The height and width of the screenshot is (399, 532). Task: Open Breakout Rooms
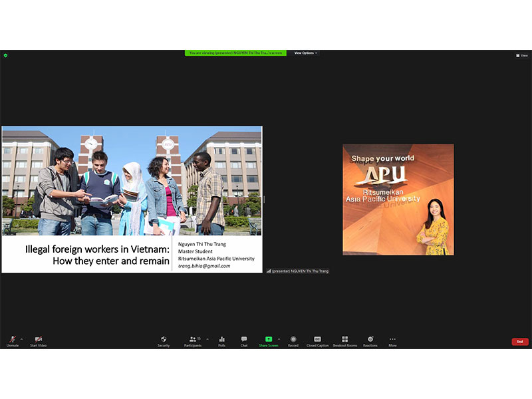click(345, 340)
